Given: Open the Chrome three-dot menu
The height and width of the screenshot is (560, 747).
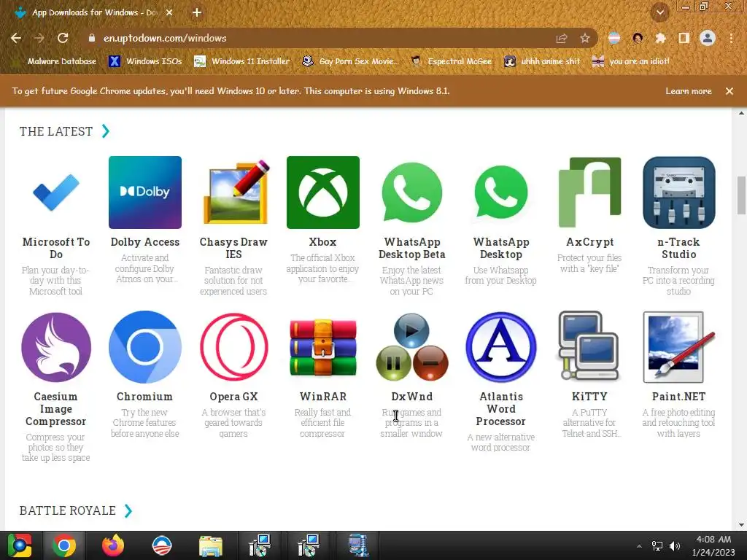Looking at the screenshot, I should [x=731, y=38].
